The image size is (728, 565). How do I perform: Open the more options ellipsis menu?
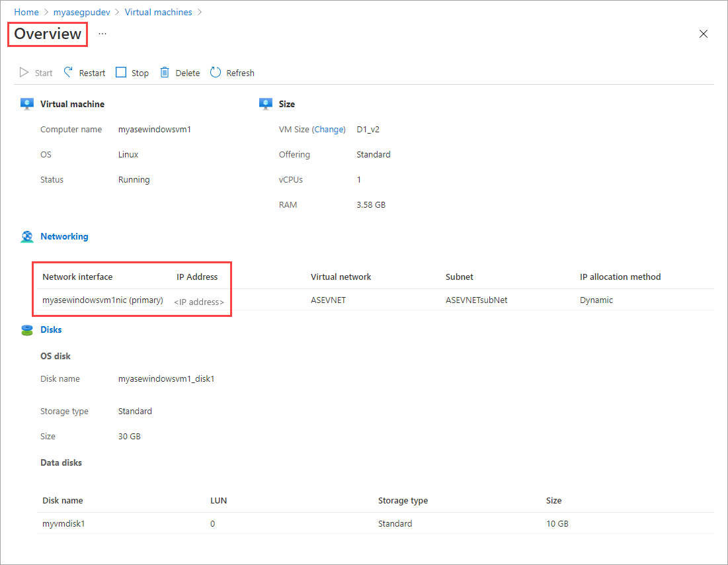(102, 32)
